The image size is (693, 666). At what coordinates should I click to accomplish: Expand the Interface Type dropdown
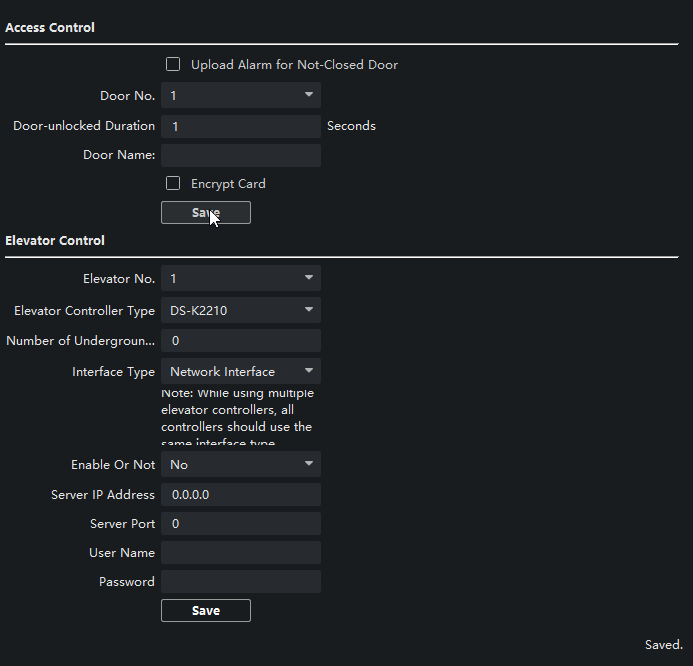[240, 372]
